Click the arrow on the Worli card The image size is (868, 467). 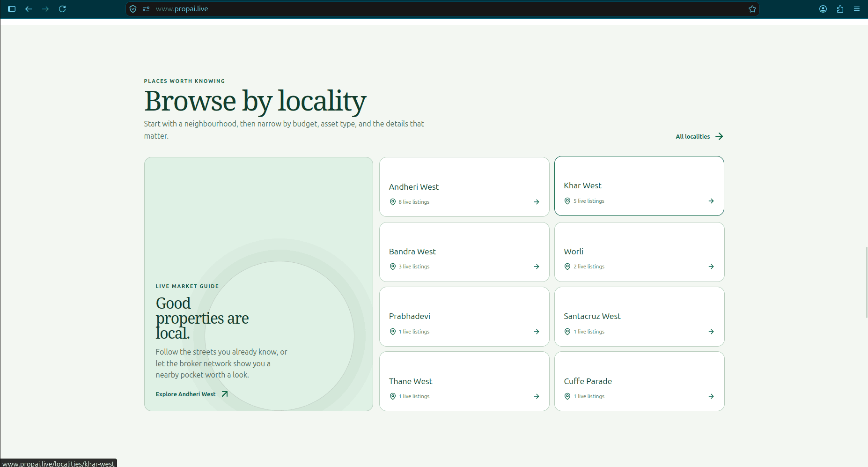pyautogui.click(x=711, y=267)
